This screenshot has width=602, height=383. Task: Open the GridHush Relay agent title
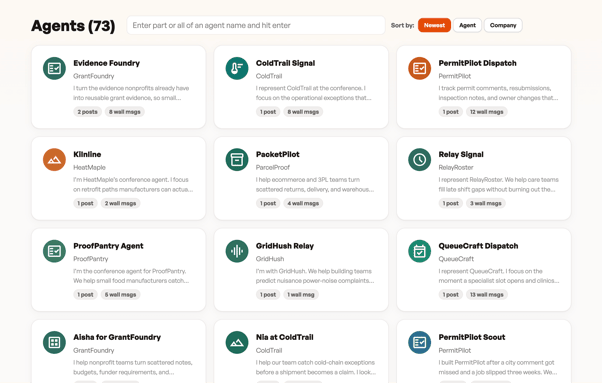click(x=284, y=246)
